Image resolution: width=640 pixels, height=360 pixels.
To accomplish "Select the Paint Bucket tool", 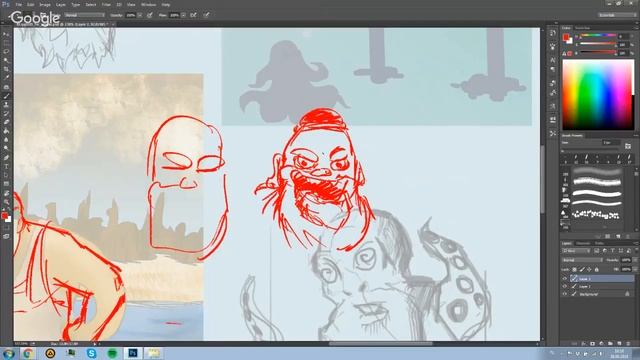I will pos(6,131).
